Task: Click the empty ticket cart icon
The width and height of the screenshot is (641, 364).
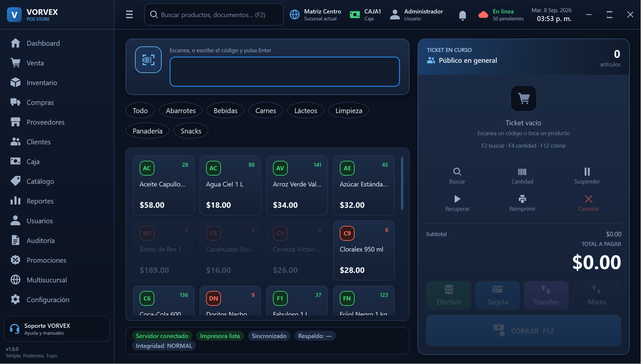Action: point(523,98)
